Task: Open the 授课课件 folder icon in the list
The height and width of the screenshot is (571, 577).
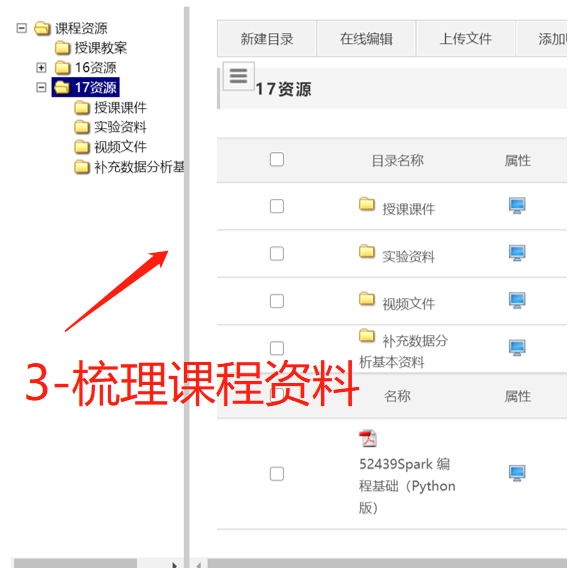Action: (367, 204)
